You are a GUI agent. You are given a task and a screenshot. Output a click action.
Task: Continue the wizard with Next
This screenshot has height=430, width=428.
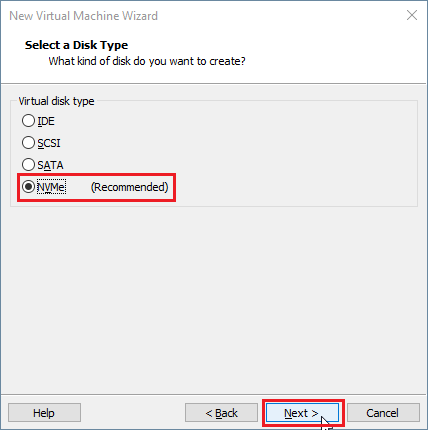pyautogui.click(x=302, y=413)
